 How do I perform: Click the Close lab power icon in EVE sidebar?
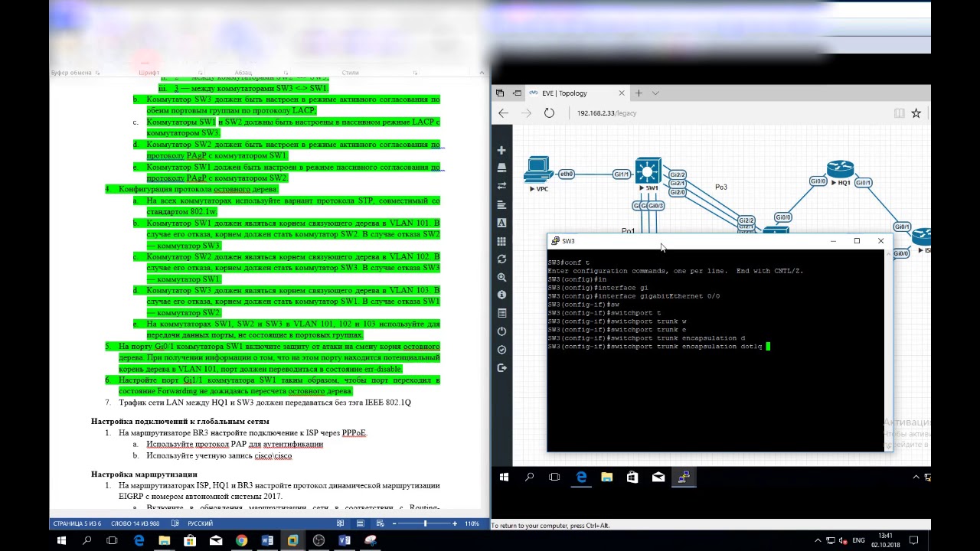(501, 331)
